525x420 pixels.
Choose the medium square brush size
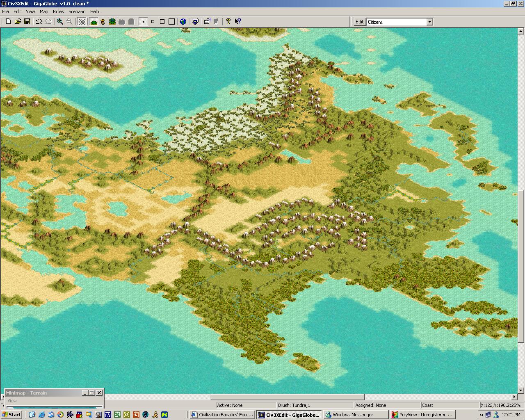click(162, 22)
